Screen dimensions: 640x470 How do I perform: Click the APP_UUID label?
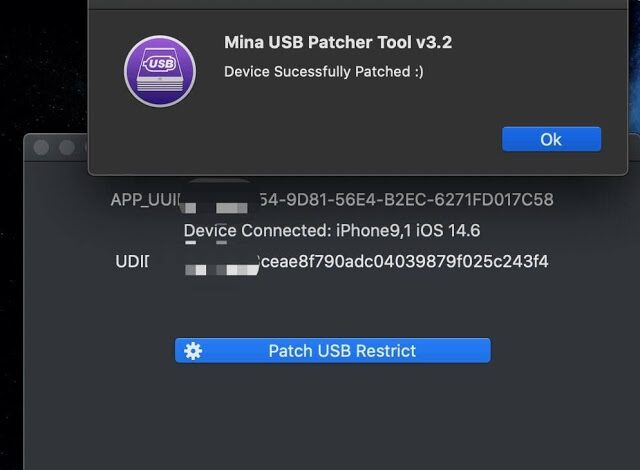coord(145,200)
